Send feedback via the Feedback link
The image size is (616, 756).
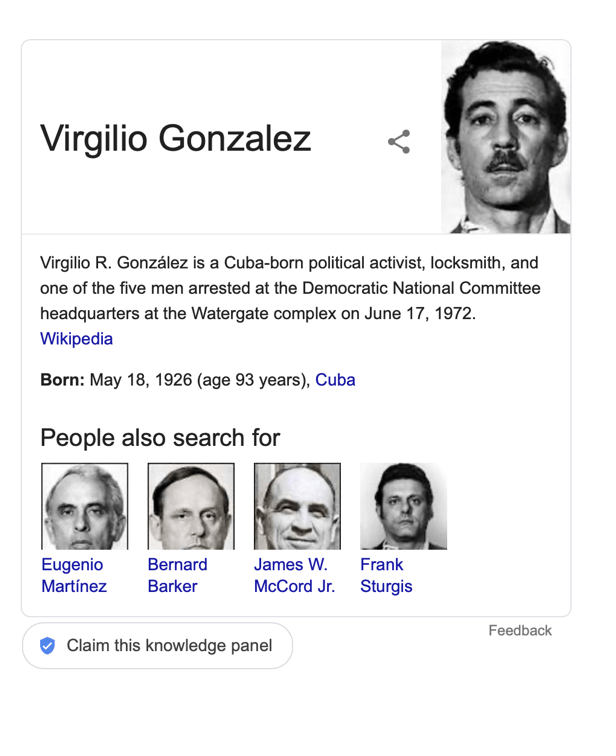pos(520,630)
